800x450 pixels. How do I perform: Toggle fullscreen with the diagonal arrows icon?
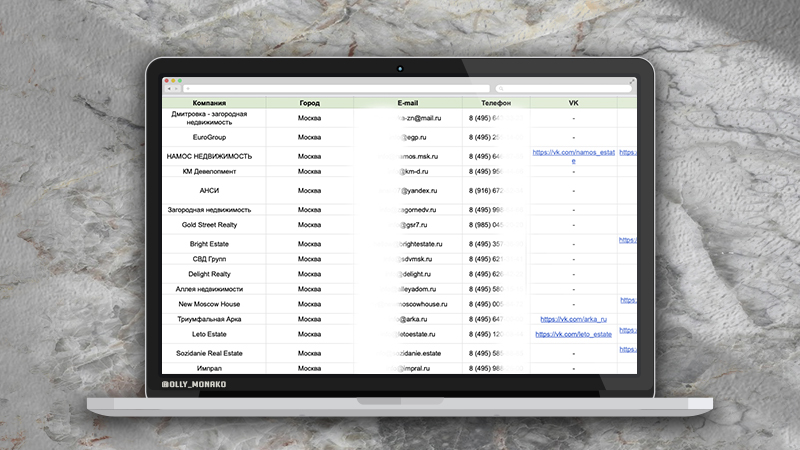tap(632, 81)
